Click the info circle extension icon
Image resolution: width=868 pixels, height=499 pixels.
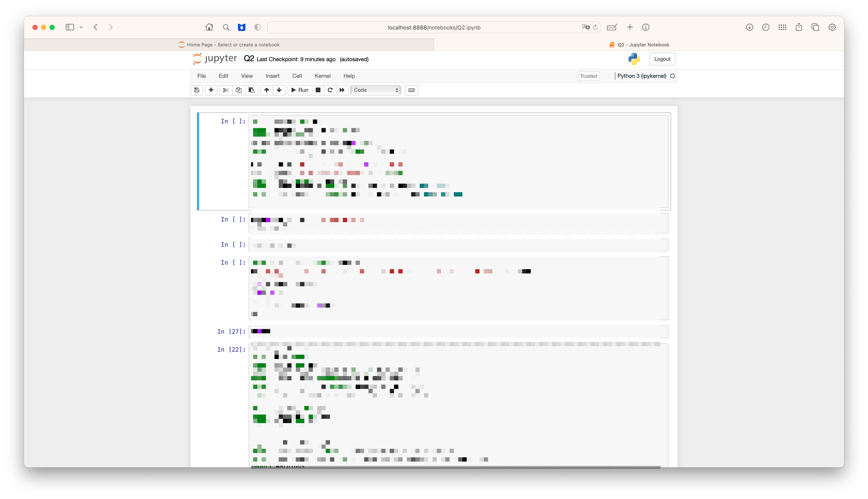[645, 27]
